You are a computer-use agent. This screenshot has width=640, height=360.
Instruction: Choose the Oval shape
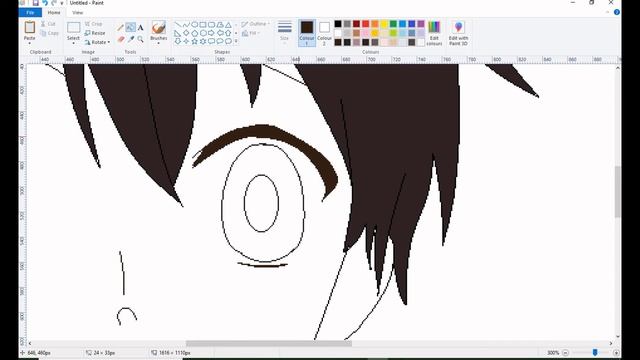[195, 25]
